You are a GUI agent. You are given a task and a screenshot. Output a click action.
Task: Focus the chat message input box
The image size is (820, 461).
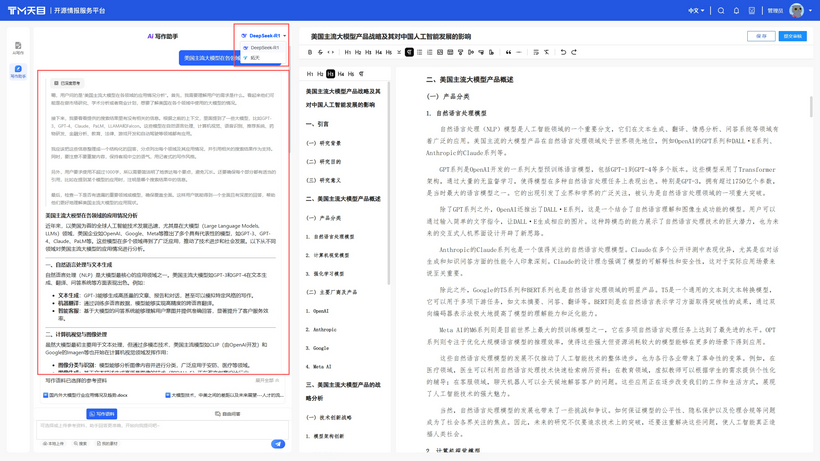pos(162,429)
